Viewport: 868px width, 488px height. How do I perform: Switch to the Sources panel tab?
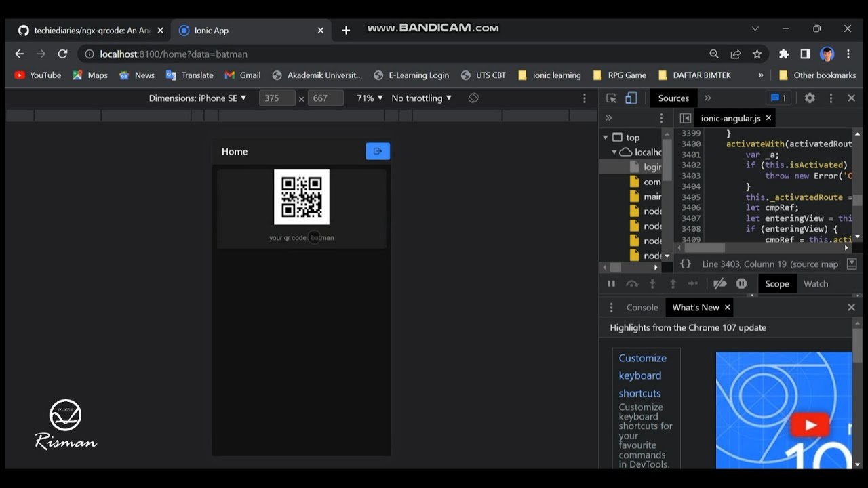tap(673, 98)
